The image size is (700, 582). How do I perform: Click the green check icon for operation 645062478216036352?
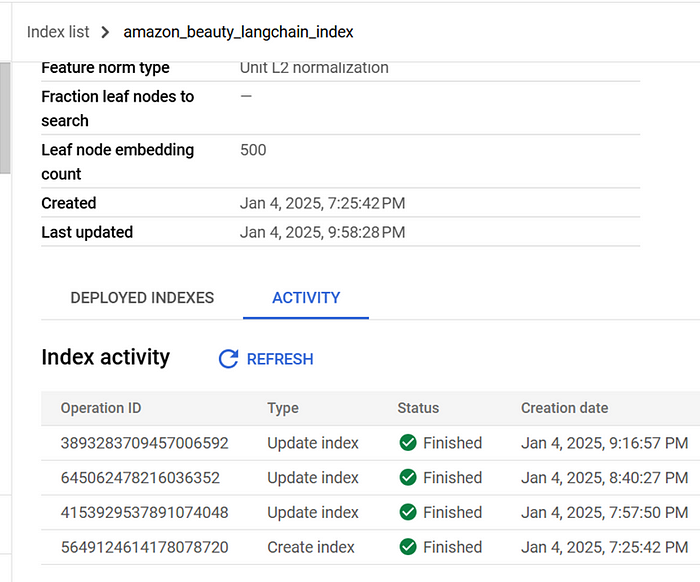(x=408, y=478)
